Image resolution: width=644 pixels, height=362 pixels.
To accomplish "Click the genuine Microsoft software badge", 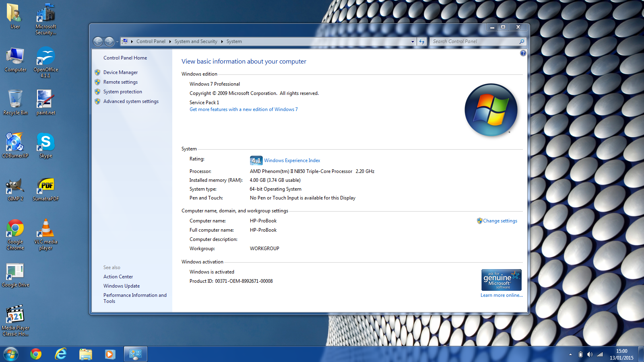I will coord(502,280).
